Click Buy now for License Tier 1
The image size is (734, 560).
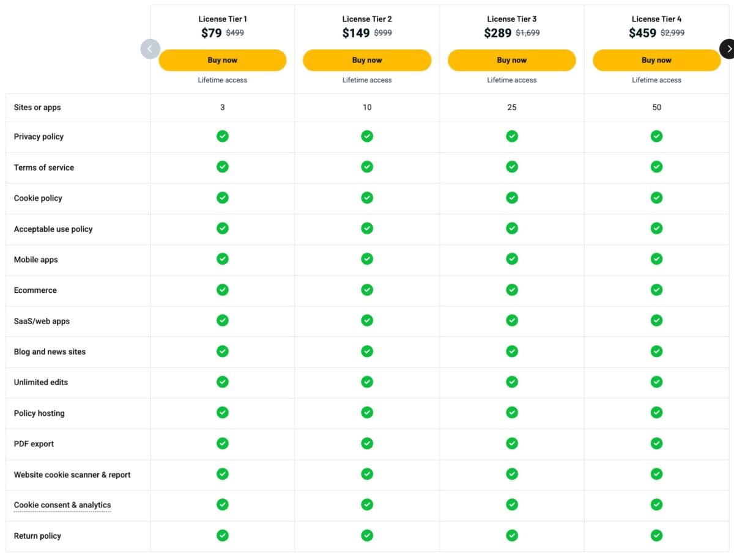[223, 60]
